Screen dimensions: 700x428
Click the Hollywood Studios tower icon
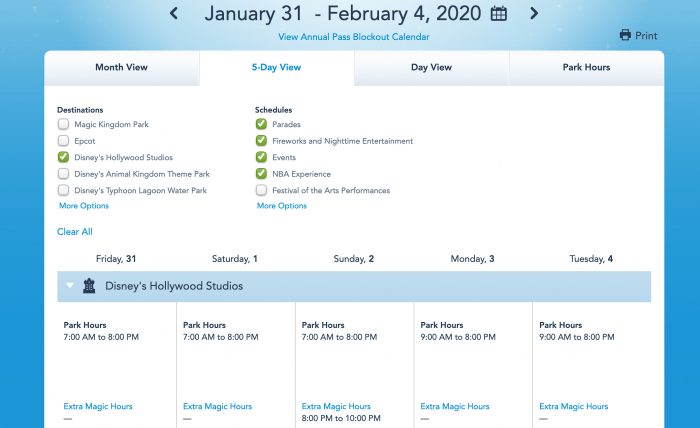[x=88, y=286]
